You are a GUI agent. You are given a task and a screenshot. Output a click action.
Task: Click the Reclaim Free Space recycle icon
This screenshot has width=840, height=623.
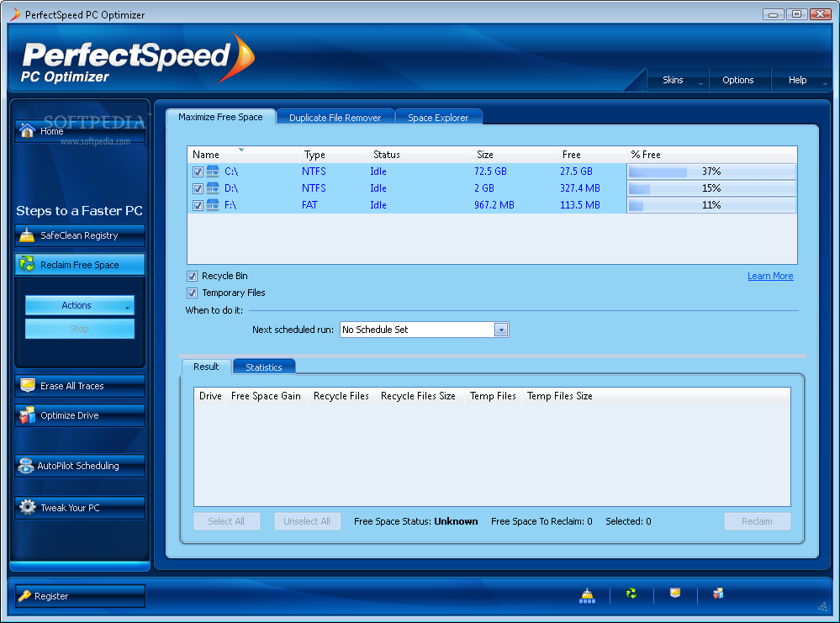(x=27, y=264)
